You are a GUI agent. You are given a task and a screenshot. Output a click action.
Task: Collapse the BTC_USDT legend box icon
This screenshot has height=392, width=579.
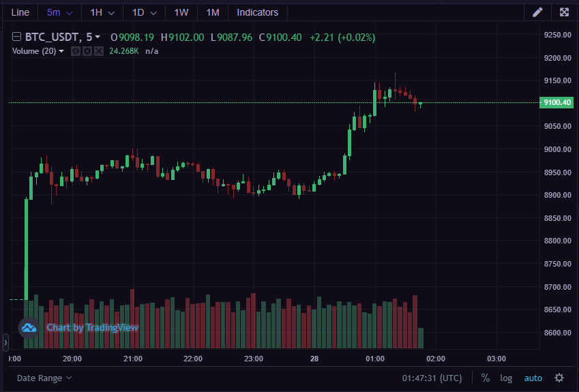[x=16, y=37]
